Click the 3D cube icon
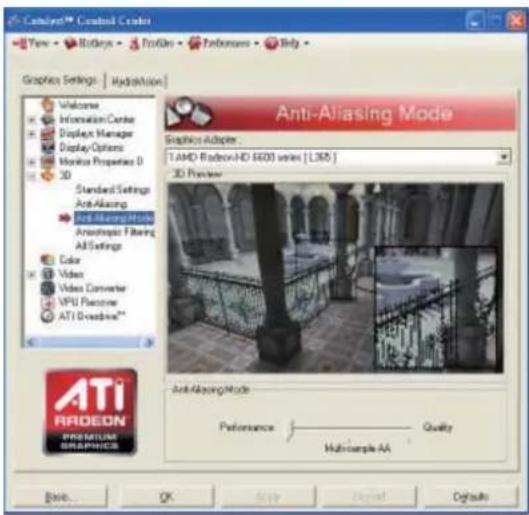529x515 pixels. pos(48,175)
